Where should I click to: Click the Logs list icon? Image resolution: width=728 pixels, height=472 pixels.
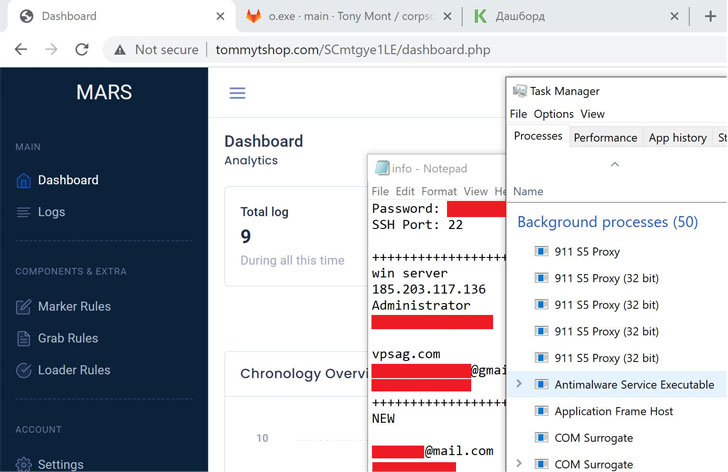point(23,212)
